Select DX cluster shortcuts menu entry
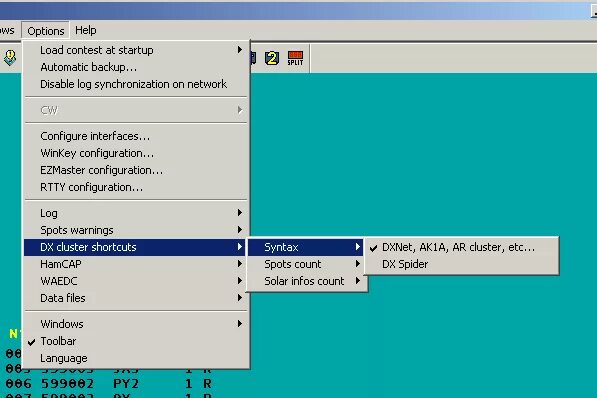The height and width of the screenshot is (398, 597). click(x=136, y=247)
